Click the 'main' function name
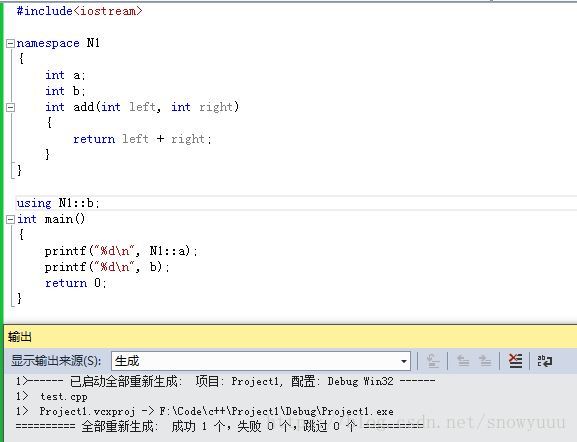577x442 pixels. click(59, 219)
